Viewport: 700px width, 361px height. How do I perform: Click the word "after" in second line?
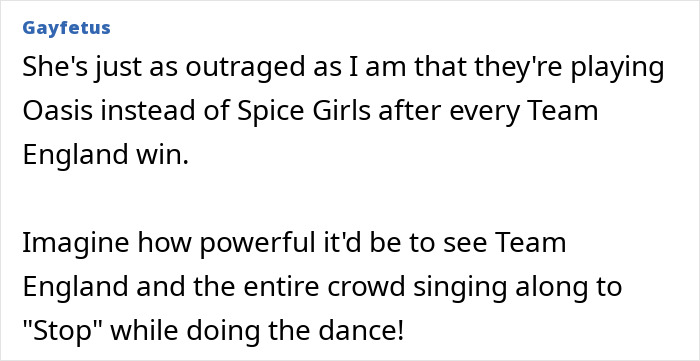coord(410,111)
